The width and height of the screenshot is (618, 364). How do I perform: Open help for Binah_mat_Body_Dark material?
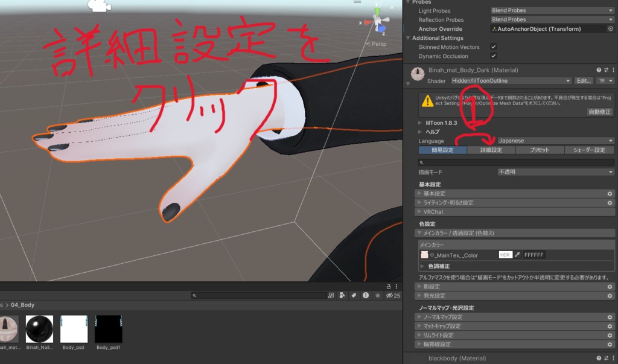point(599,70)
